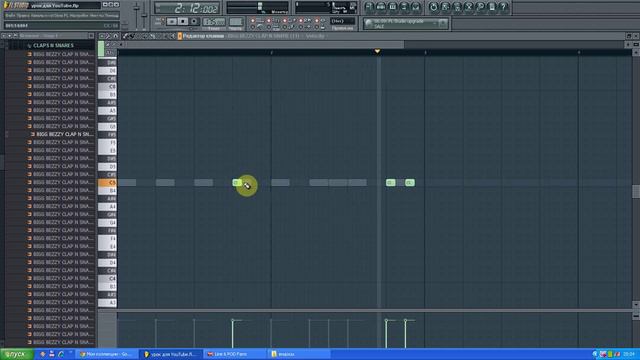
Task: Select the last green note after the playhead
Action: coord(410,182)
